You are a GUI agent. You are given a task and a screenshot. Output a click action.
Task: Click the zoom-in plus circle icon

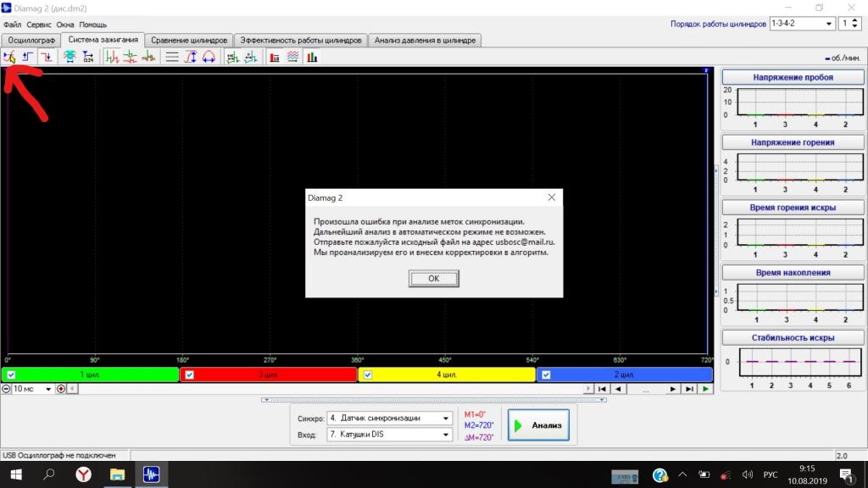pos(61,389)
